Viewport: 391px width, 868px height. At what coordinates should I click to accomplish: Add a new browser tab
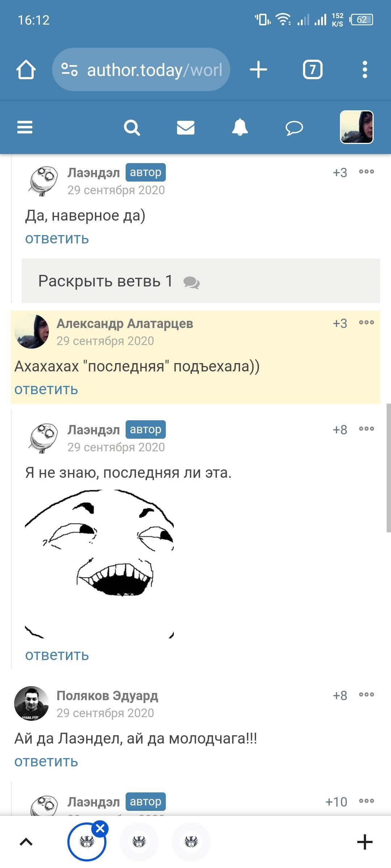pos(258,69)
